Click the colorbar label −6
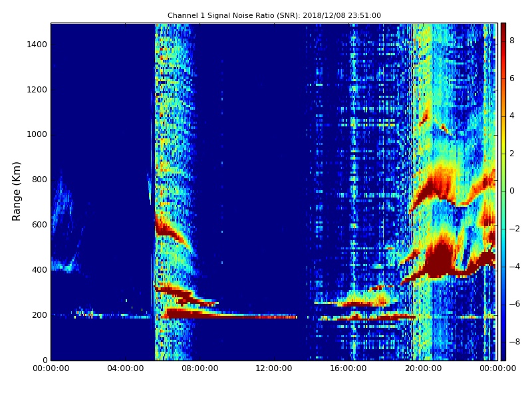532x399 pixels. (x=515, y=304)
